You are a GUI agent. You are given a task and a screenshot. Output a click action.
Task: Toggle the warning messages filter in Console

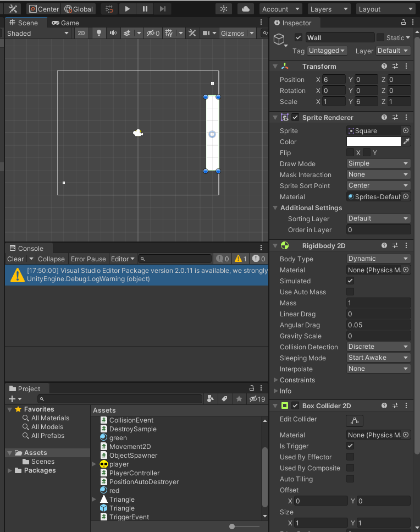point(241,259)
